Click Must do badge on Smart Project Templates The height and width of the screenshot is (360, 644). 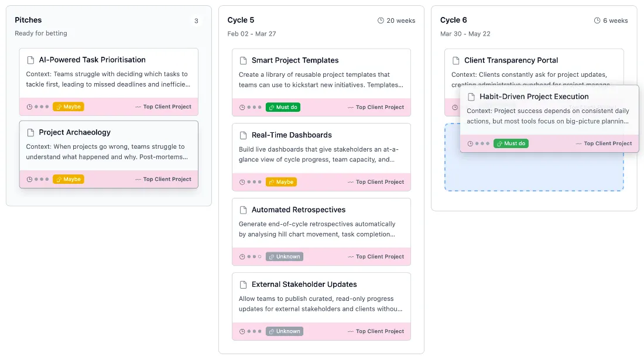283,107
